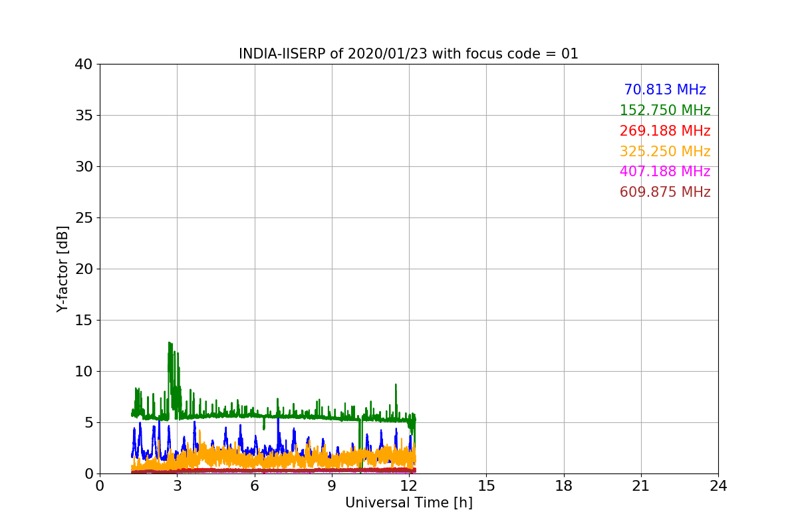The width and height of the screenshot is (798, 532).
Task: Select the 609.875 MHz legend label
Action: click(x=665, y=192)
